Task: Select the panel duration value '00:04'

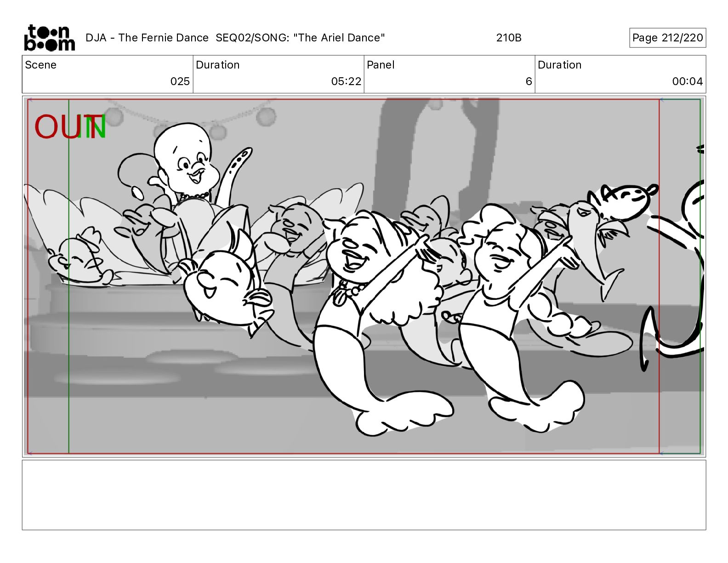Action: (687, 81)
